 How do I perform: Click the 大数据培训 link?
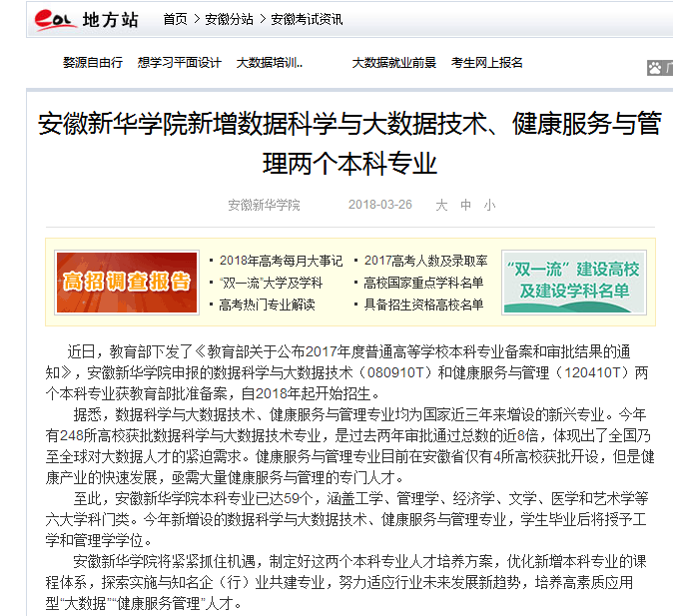270,62
